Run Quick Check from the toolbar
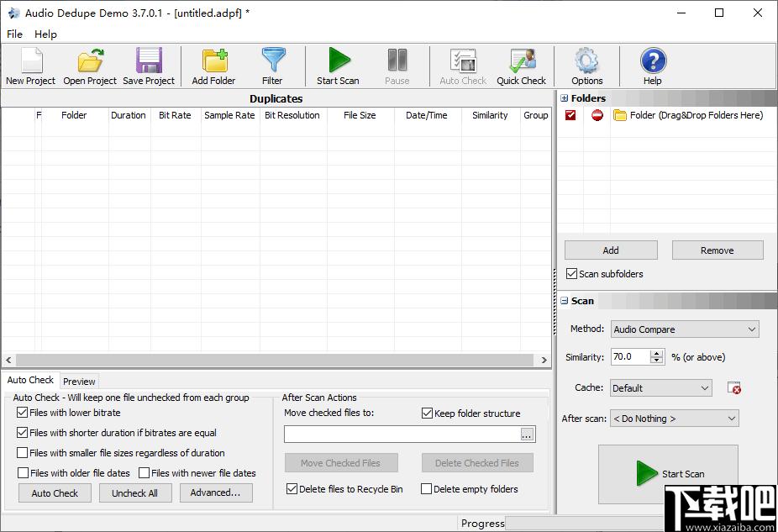 click(523, 61)
